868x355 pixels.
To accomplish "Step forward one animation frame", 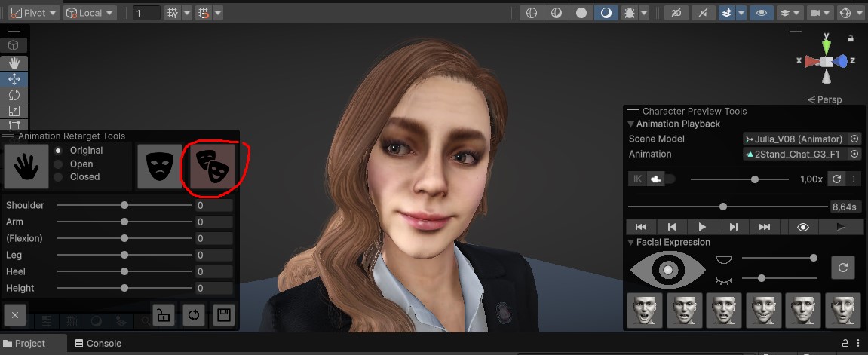I will (x=734, y=227).
